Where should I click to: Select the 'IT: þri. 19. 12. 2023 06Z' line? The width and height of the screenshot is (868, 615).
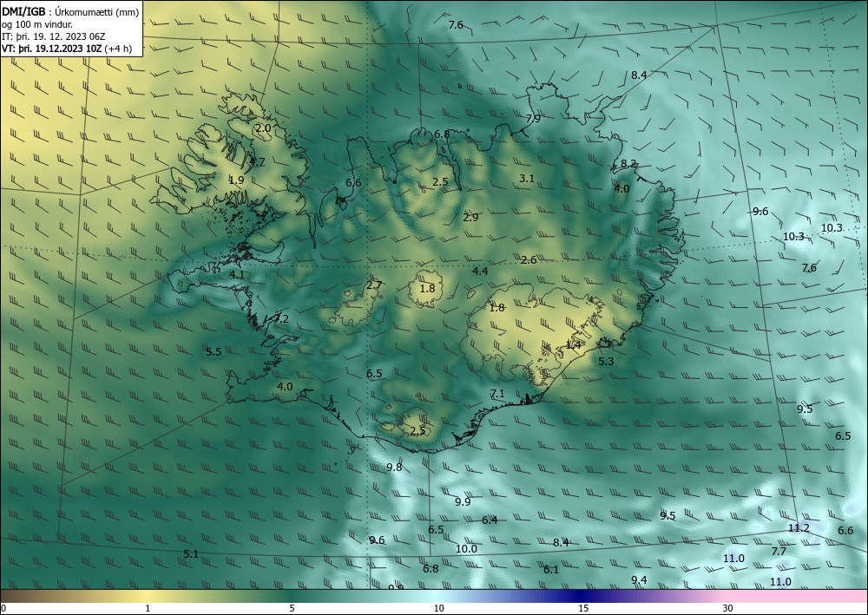pyautogui.click(x=53, y=36)
